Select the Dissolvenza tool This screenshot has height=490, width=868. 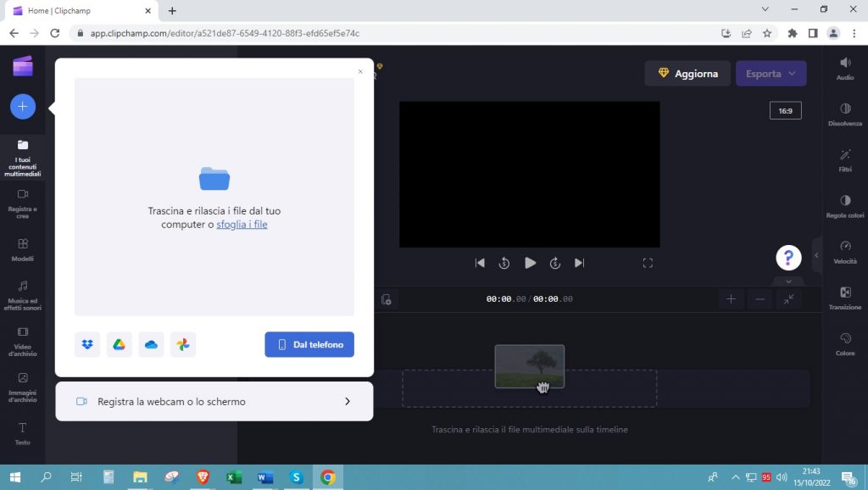click(x=844, y=113)
